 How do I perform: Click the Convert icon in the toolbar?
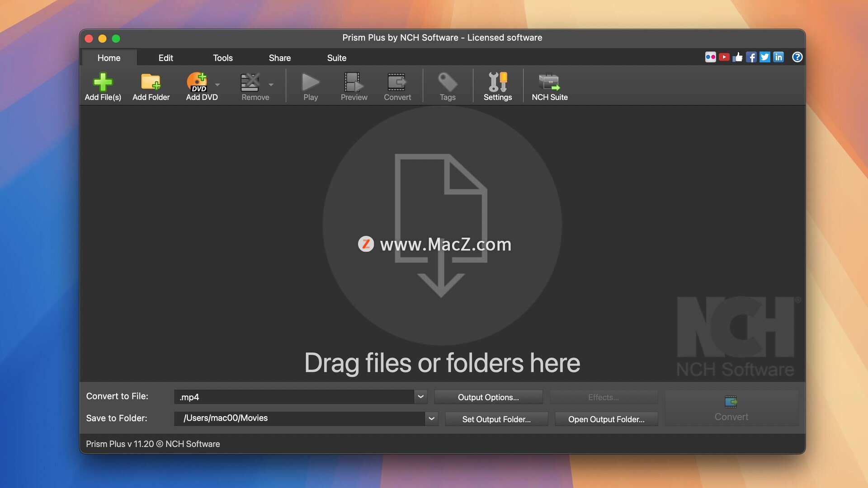coord(397,82)
